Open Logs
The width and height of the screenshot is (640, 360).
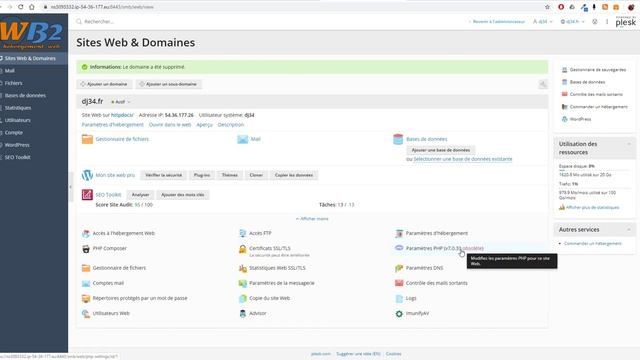tap(411, 298)
